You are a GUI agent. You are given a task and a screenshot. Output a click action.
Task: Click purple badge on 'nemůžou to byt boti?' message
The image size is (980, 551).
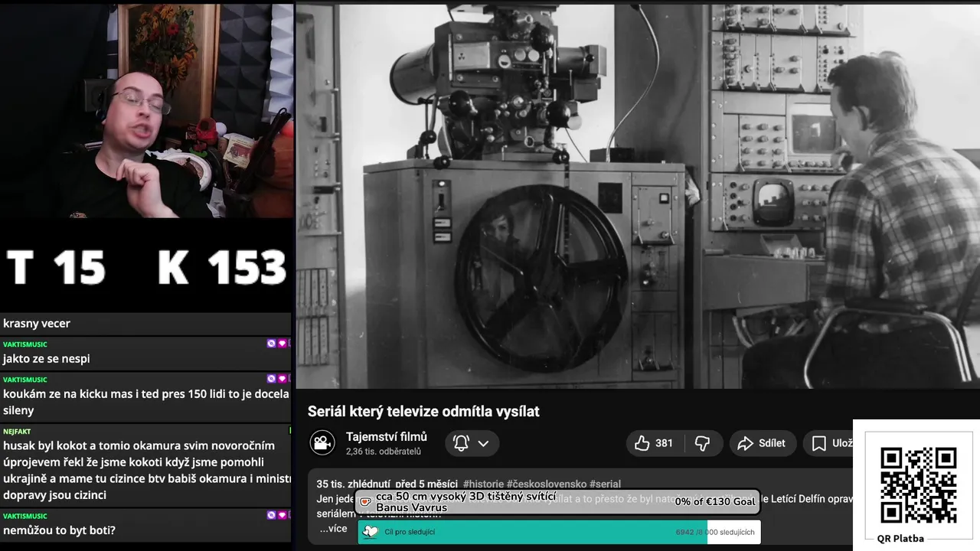coord(271,515)
